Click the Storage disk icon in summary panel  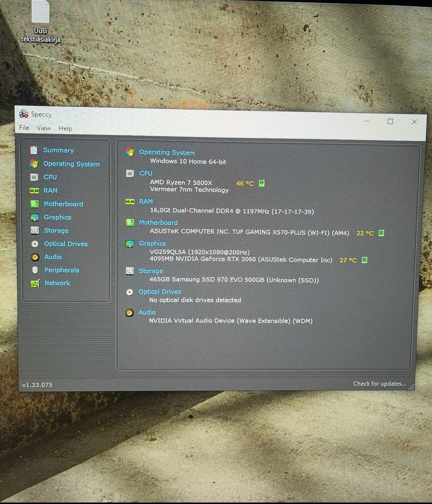130,271
